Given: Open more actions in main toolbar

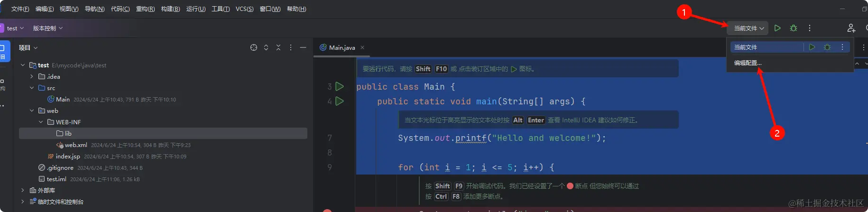Looking at the screenshot, I should 810,28.
